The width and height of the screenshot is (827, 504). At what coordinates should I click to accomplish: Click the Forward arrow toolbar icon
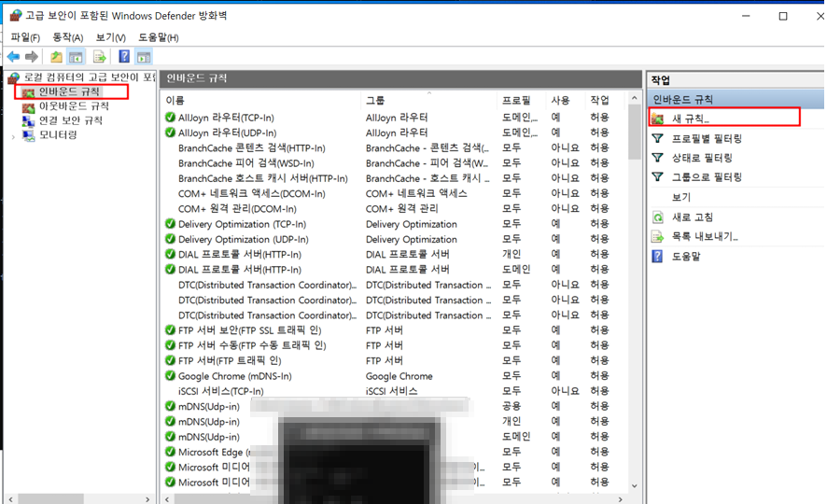point(32,56)
